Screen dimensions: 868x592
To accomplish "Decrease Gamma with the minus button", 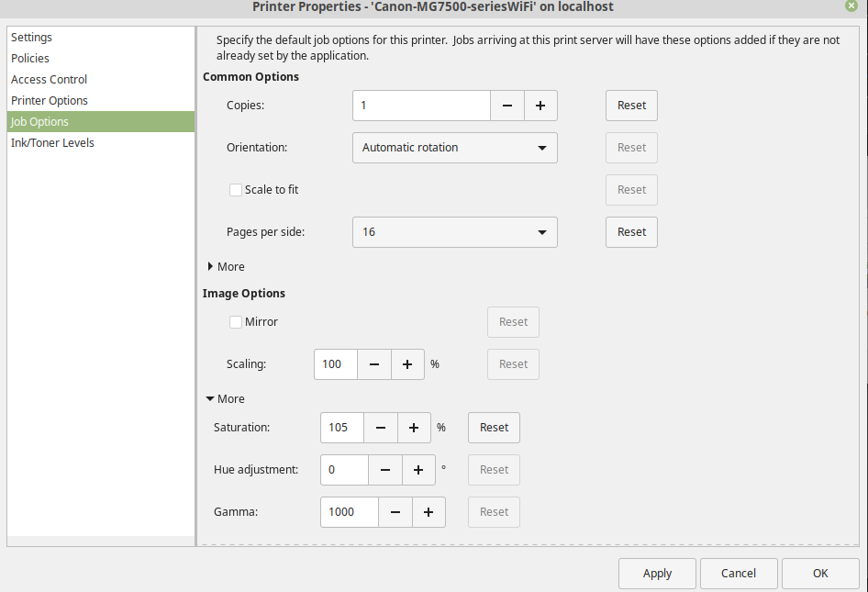I will pos(395,512).
